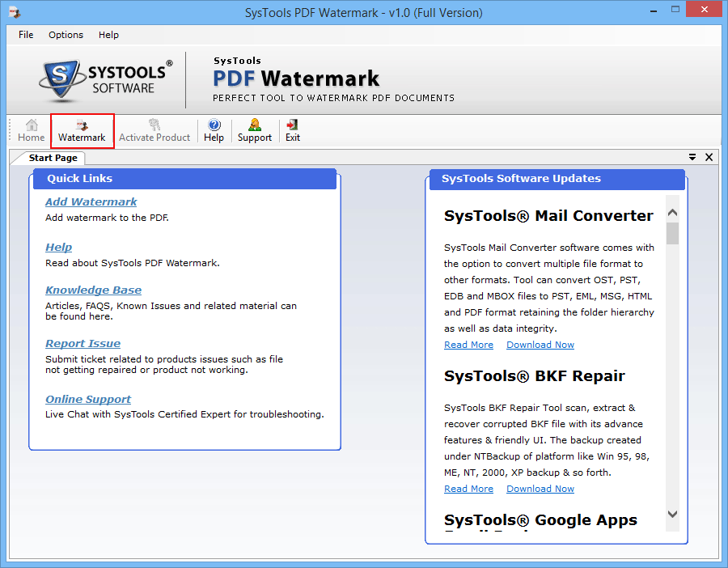Viewport: 728px width, 568px height.
Task: Click the Quick Links panel header
Action: (184, 179)
